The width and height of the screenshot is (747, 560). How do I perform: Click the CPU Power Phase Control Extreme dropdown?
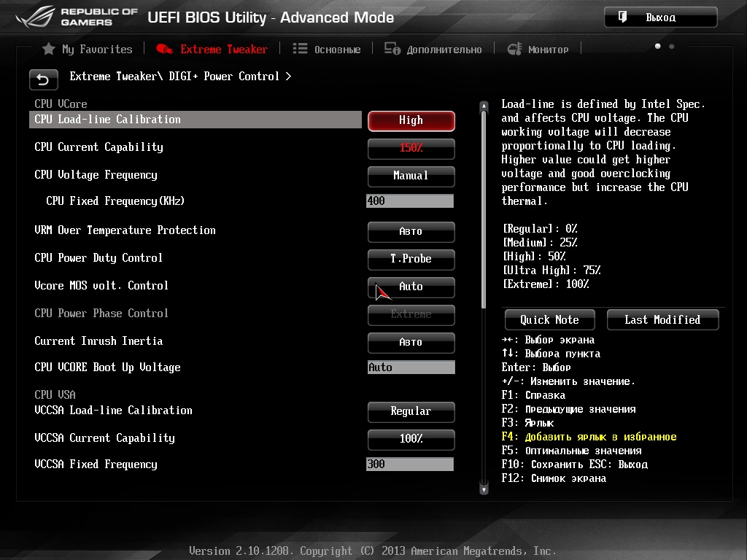pyautogui.click(x=411, y=314)
